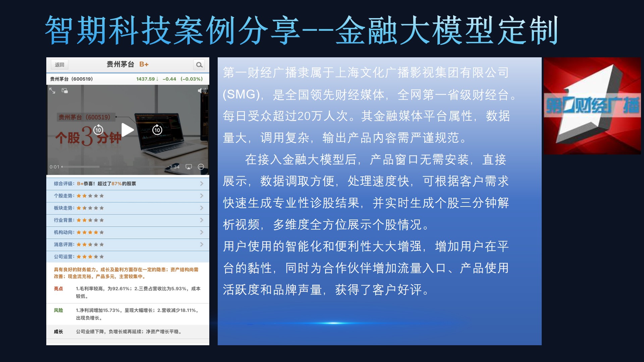The image size is (644, 362).
Task: Click 机构动向 star rating
Action: pos(90,232)
